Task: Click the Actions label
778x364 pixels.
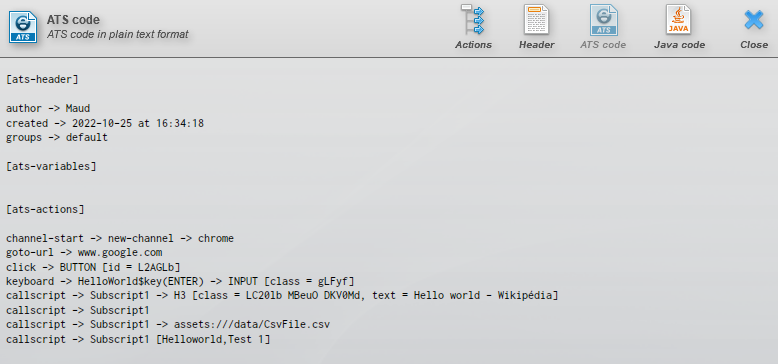Action: pos(473,45)
